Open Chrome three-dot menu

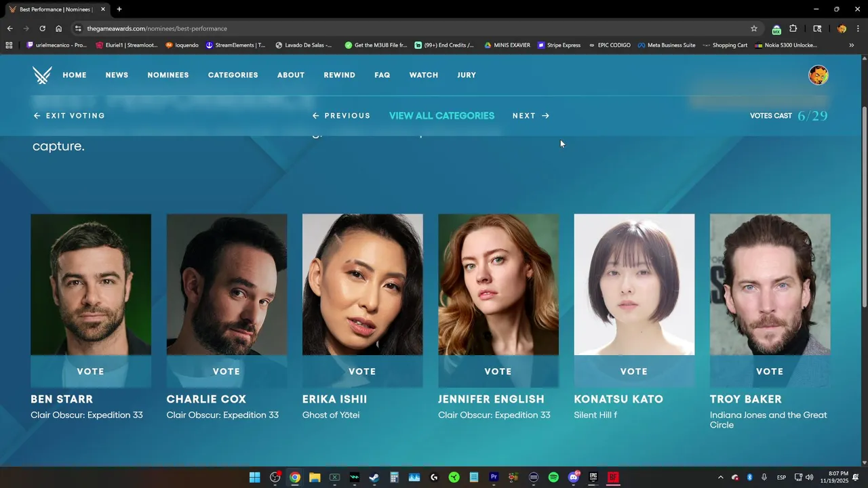[858, 28]
